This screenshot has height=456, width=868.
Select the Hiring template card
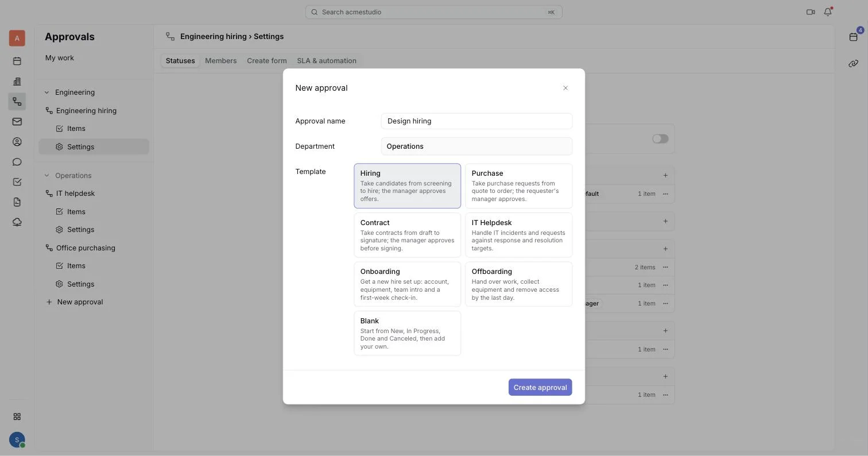(x=408, y=186)
